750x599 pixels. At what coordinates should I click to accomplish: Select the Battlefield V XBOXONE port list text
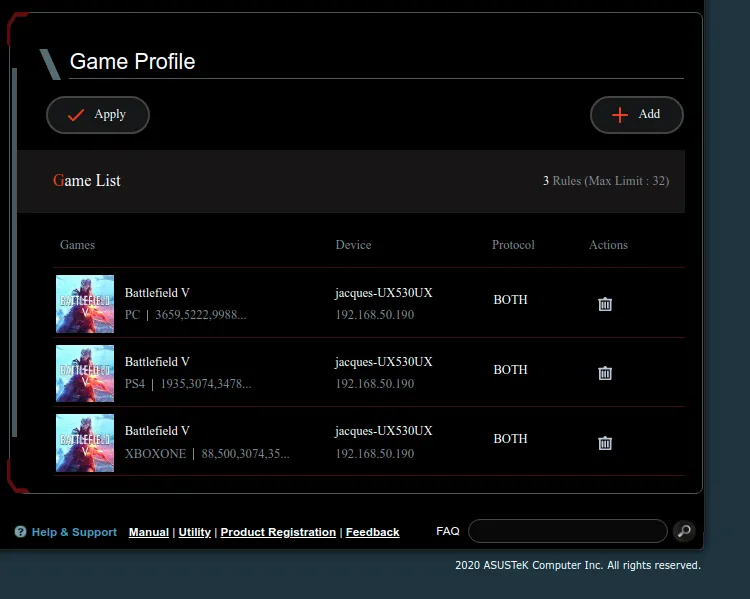click(245, 454)
